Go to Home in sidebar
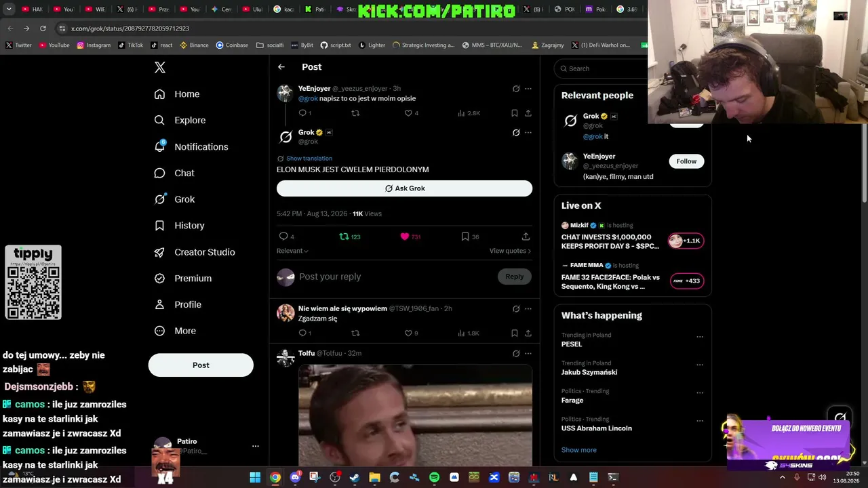This screenshot has height=488, width=868. tap(177, 94)
